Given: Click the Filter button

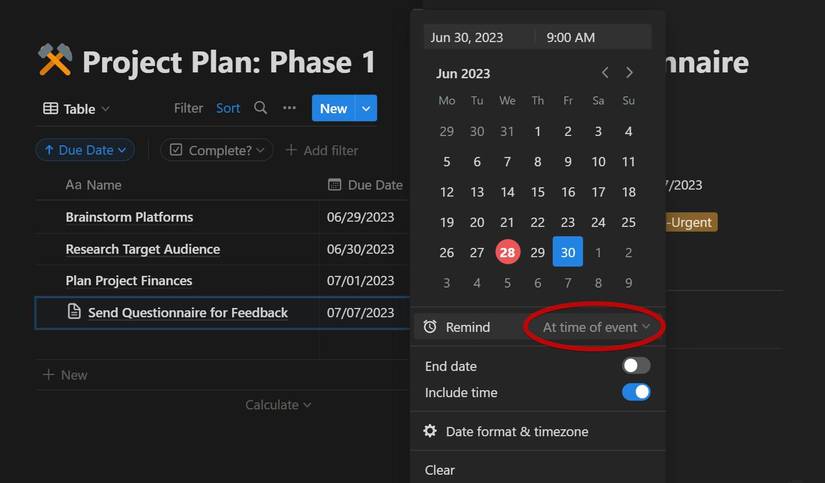Looking at the screenshot, I should pyautogui.click(x=188, y=108).
